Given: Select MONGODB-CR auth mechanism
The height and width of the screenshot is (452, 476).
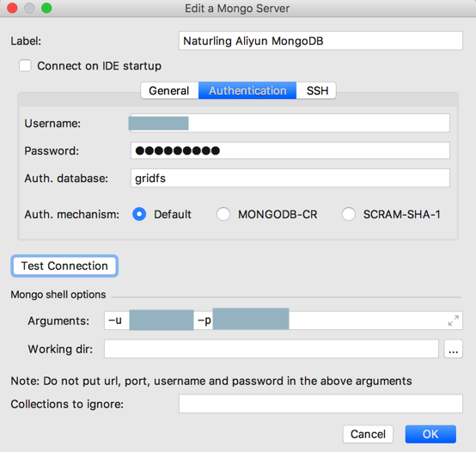Looking at the screenshot, I should point(223,214).
